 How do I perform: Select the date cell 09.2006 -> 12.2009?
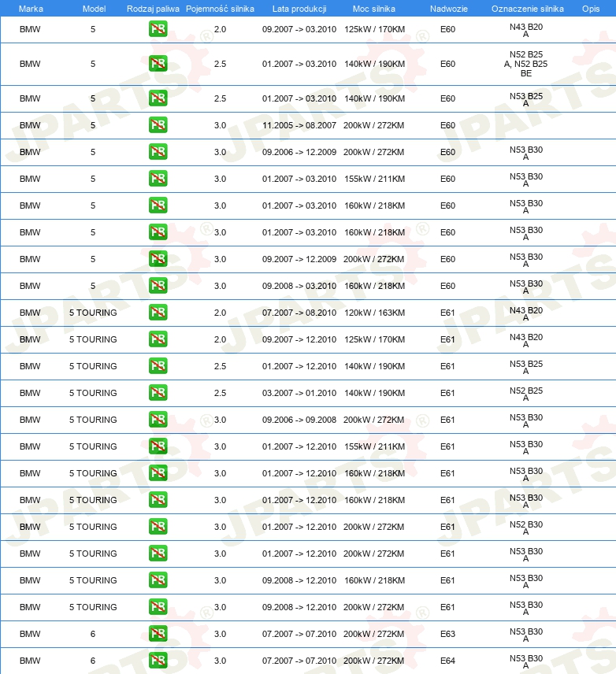pyautogui.click(x=299, y=152)
